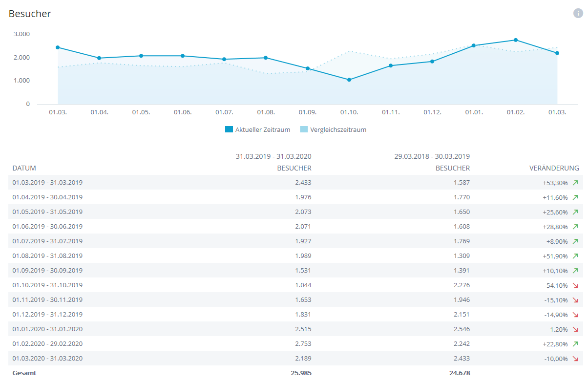Viewport: 588px width, 383px height.
Task: Click the green arrow in the +22,80% row
Action: pos(575,344)
